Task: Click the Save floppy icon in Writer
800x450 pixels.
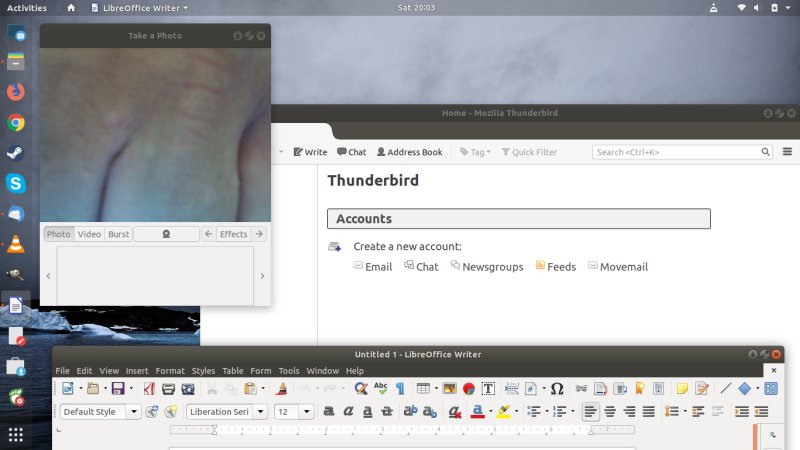Action: click(118, 388)
